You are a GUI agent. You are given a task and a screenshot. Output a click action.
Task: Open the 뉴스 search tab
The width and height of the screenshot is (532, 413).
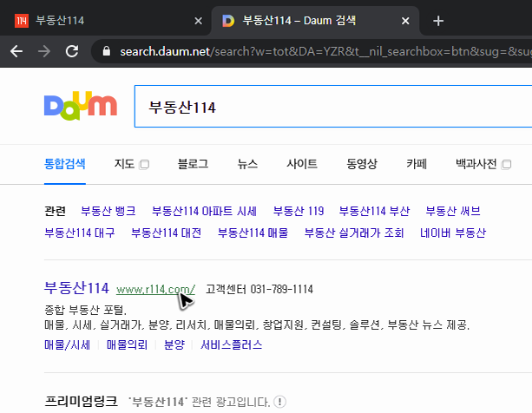[x=247, y=164]
